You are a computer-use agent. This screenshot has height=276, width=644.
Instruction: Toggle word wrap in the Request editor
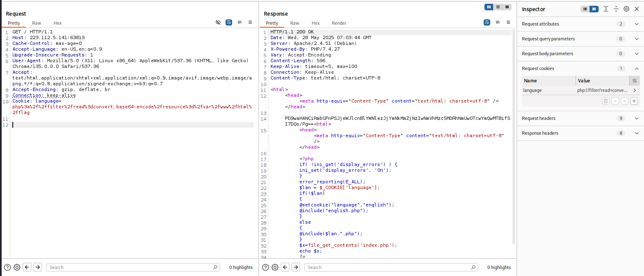pyautogui.click(x=229, y=22)
